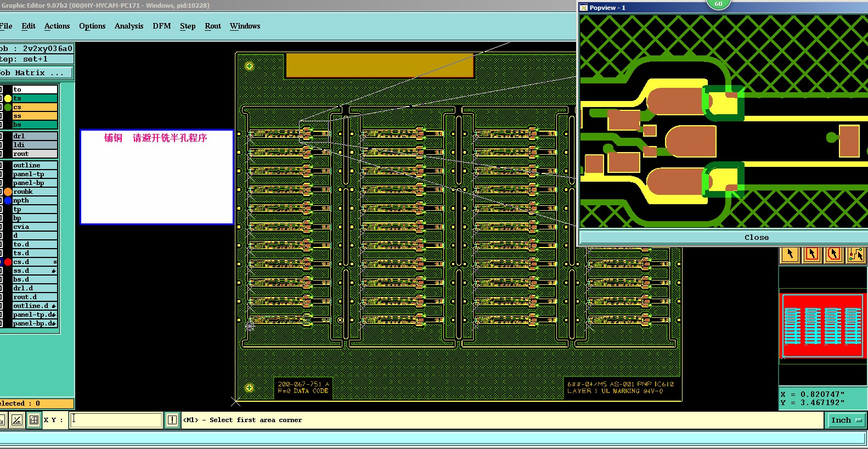Select the rout layer row
This screenshot has width=868, height=449.
(35, 154)
